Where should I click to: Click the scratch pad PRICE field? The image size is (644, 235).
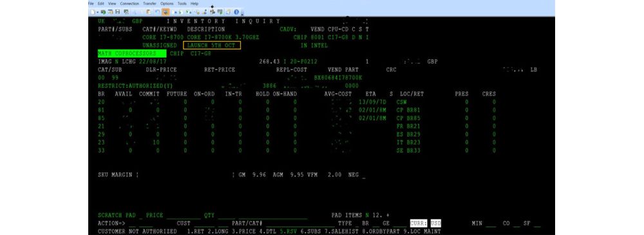184,215
